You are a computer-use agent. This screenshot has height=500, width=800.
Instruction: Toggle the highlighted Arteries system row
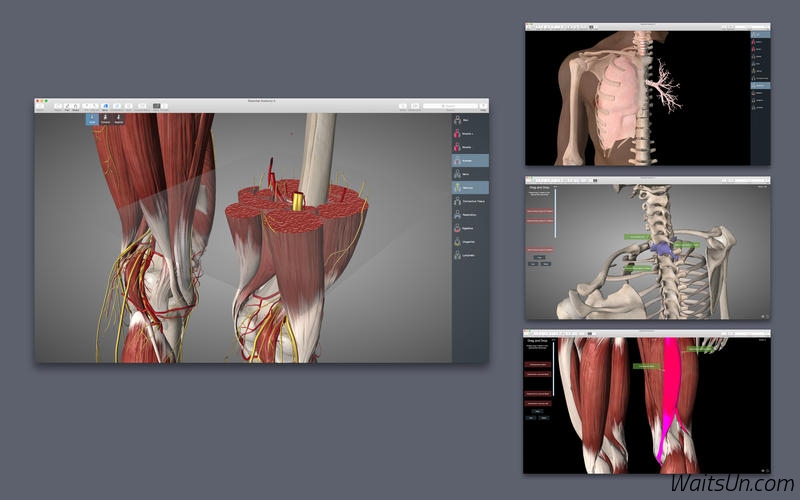[470, 161]
